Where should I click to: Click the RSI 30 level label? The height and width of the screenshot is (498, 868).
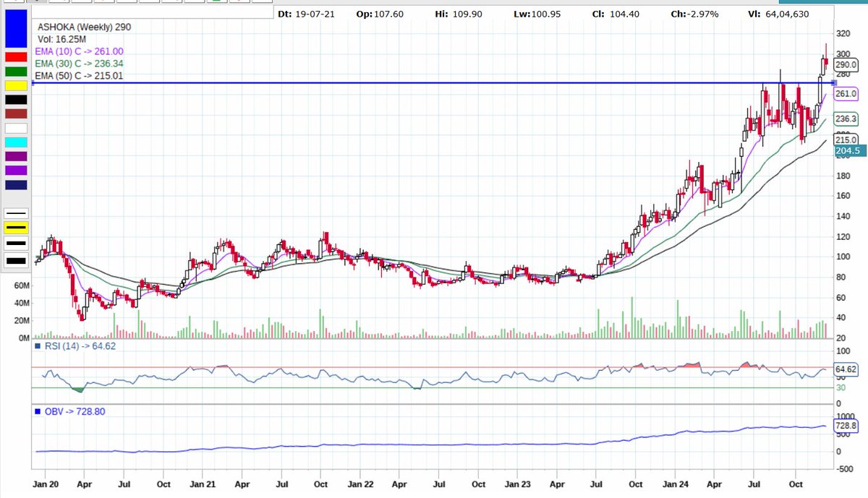[x=840, y=387]
